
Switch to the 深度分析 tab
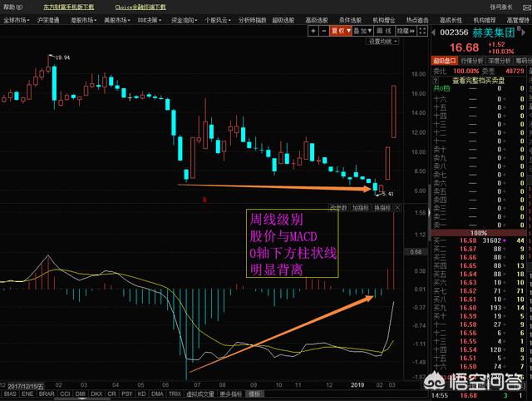click(x=500, y=61)
